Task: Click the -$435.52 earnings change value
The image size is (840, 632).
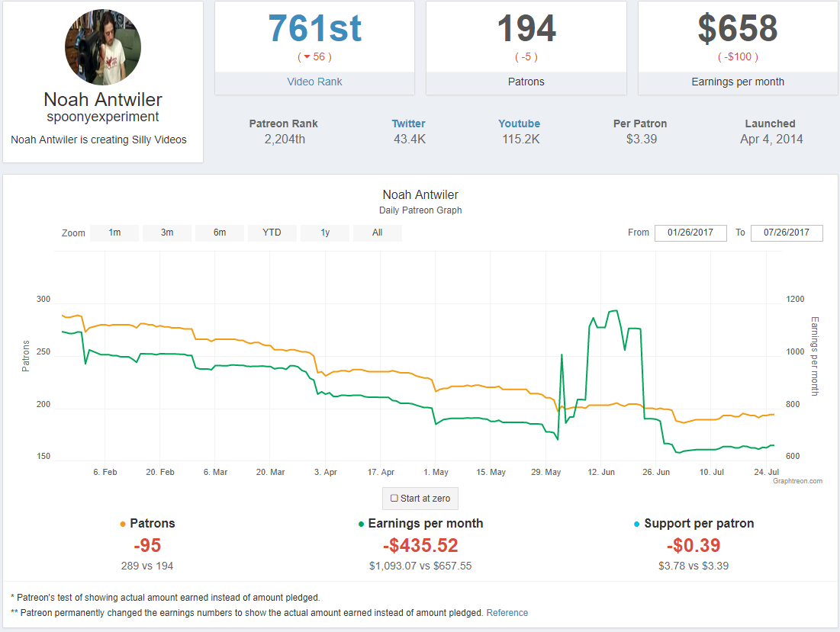Action: [420, 545]
